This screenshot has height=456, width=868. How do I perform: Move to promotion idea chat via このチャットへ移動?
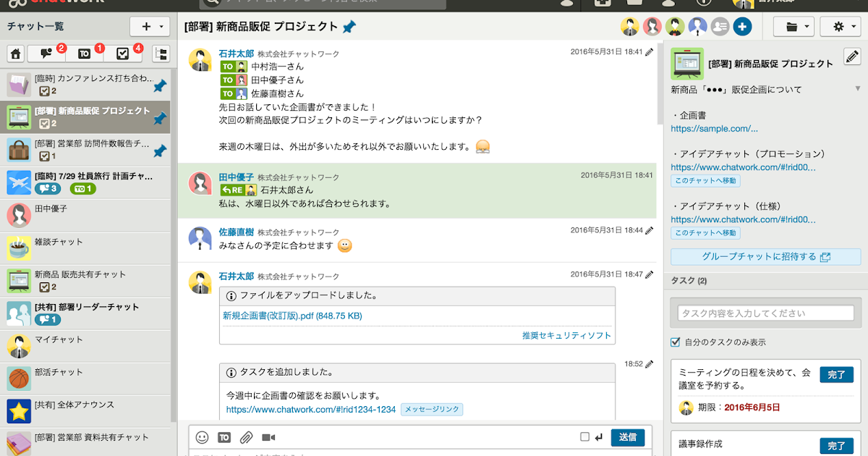click(705, 181)
